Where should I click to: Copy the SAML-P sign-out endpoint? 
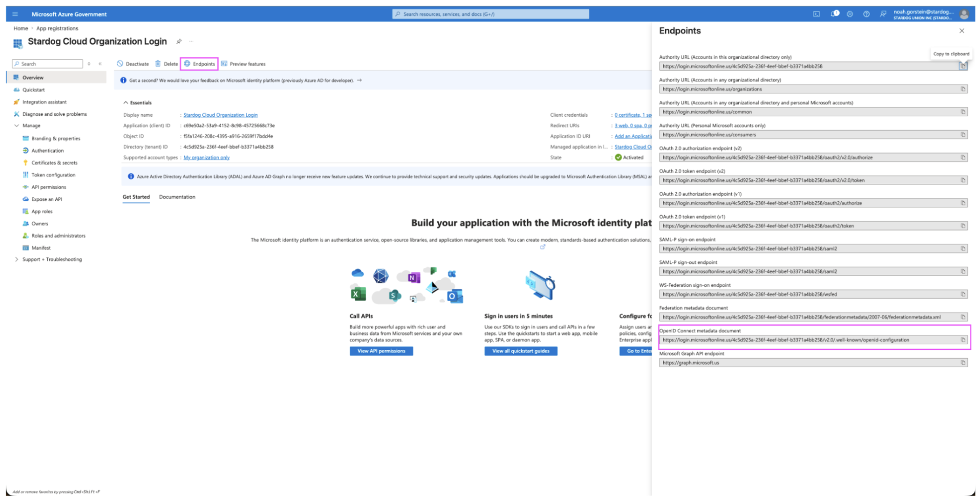[x=963, y=271]
